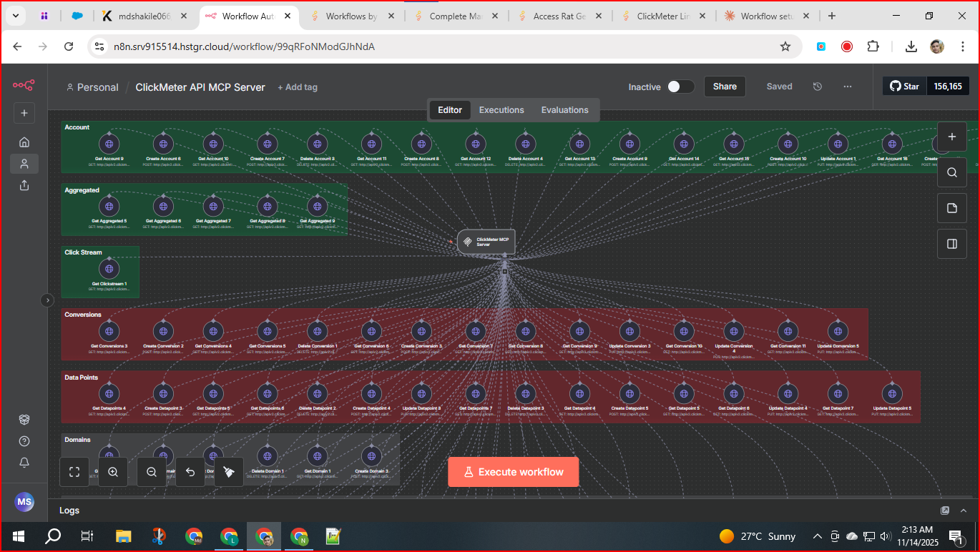Toggle the workflow Inactive switch
Viewport: 980px width, 552px height.
pyautogui.click(x=680, y=87)
